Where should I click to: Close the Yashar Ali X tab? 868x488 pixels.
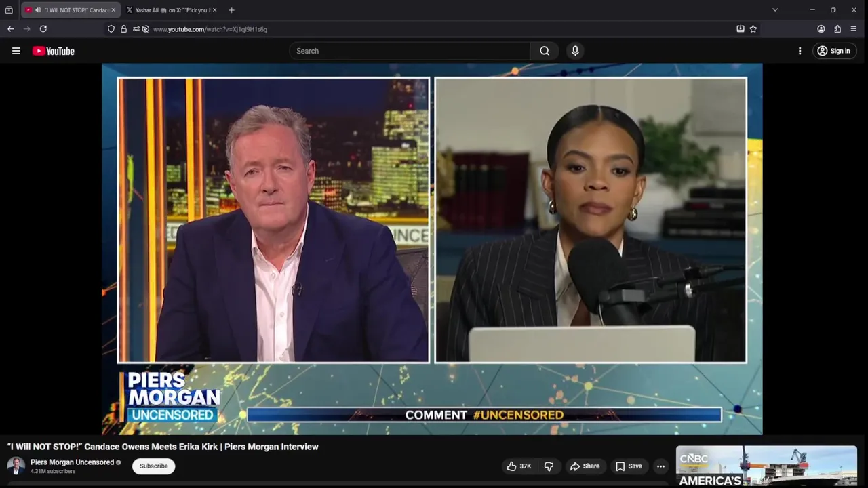pos(214,10)
